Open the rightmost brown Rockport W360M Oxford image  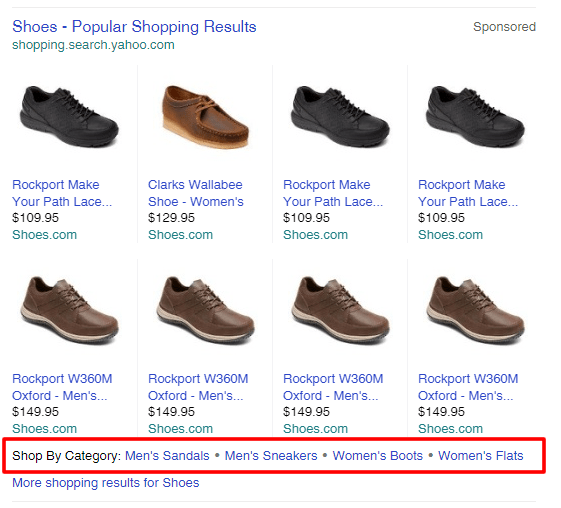[475, 310]
